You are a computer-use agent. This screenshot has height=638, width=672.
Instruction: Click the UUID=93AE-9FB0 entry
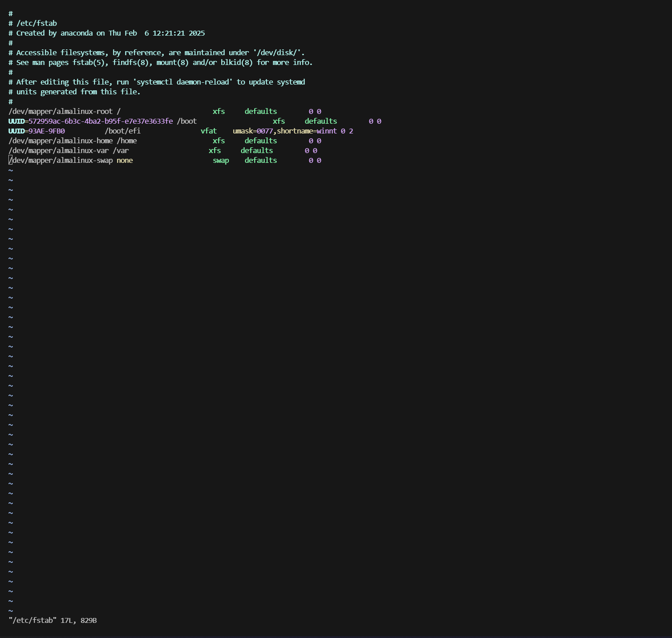36,131
